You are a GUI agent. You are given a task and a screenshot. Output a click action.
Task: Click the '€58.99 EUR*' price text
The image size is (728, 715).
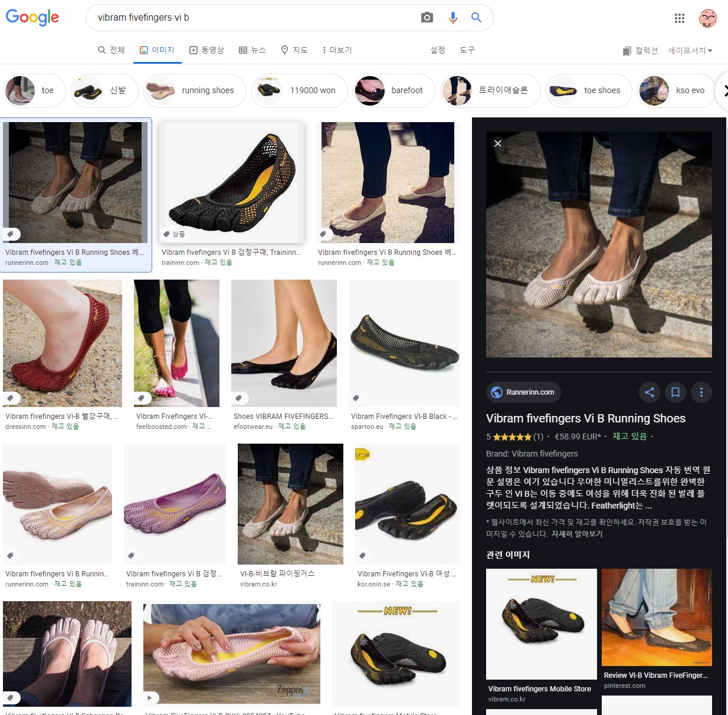578,437
